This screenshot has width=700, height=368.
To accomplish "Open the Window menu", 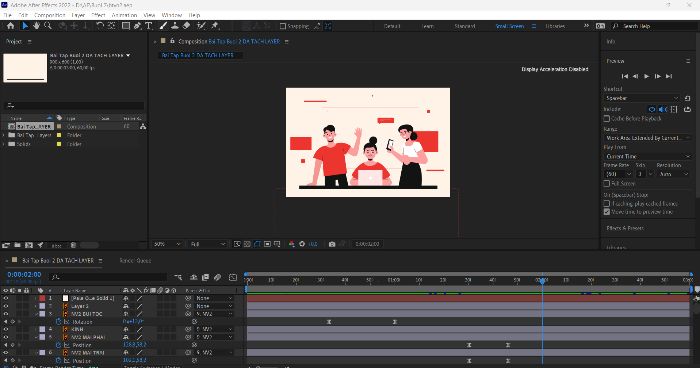I will (171, 15).
